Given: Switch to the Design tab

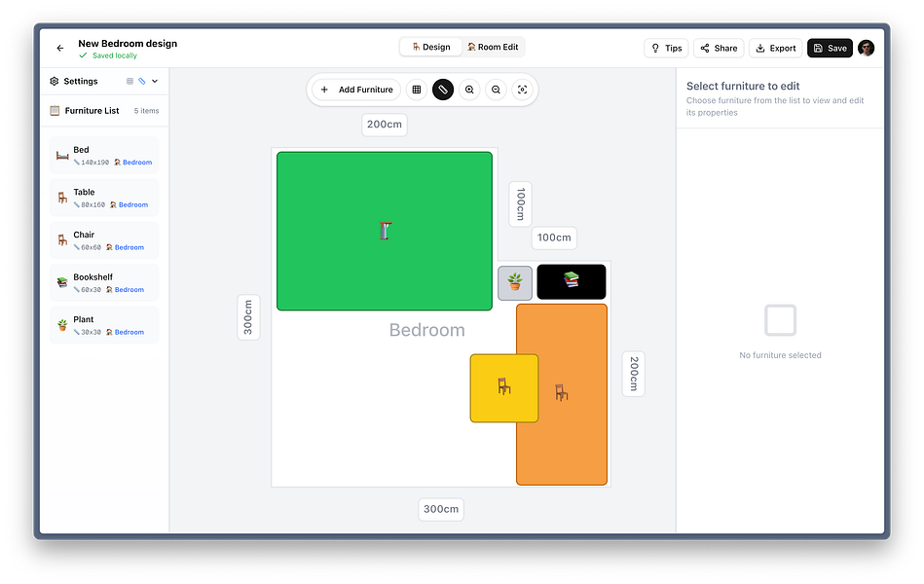Looking at the screenshot, I should (x=430, y=47).
